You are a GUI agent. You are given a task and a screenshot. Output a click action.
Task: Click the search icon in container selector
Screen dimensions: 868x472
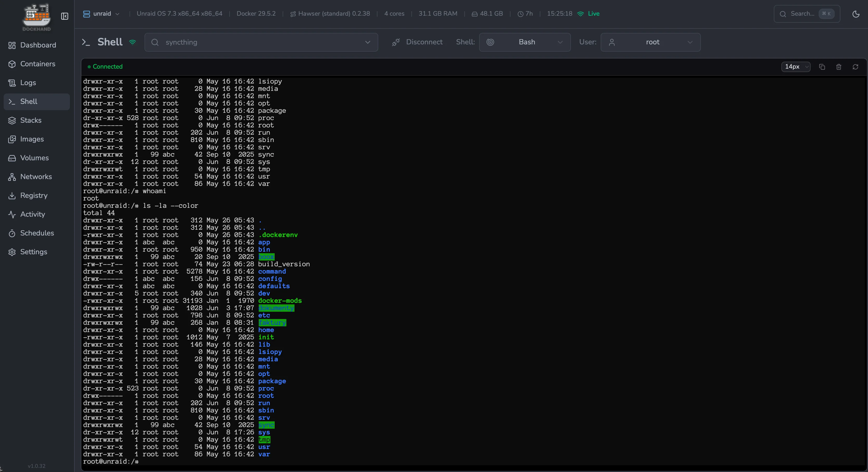[155, 42]
